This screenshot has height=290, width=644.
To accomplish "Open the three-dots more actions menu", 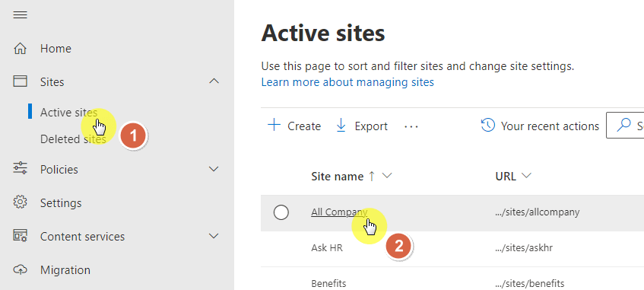I will [411, 126].
